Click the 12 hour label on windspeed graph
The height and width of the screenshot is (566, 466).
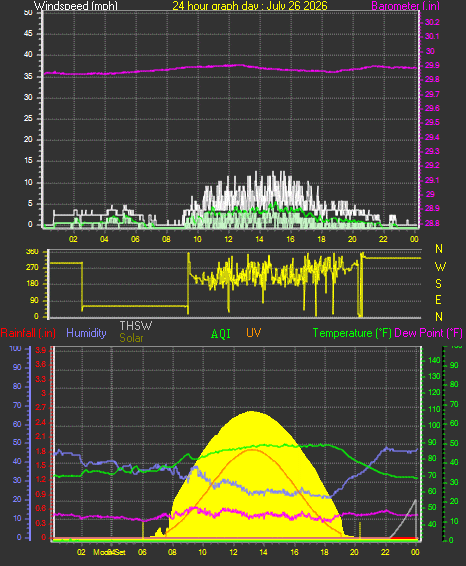point(228,239)
